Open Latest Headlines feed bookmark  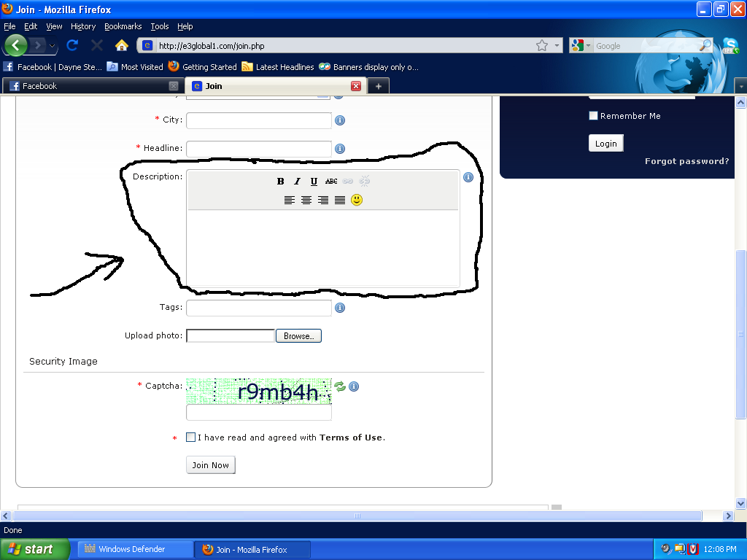[x=278, y=67]
